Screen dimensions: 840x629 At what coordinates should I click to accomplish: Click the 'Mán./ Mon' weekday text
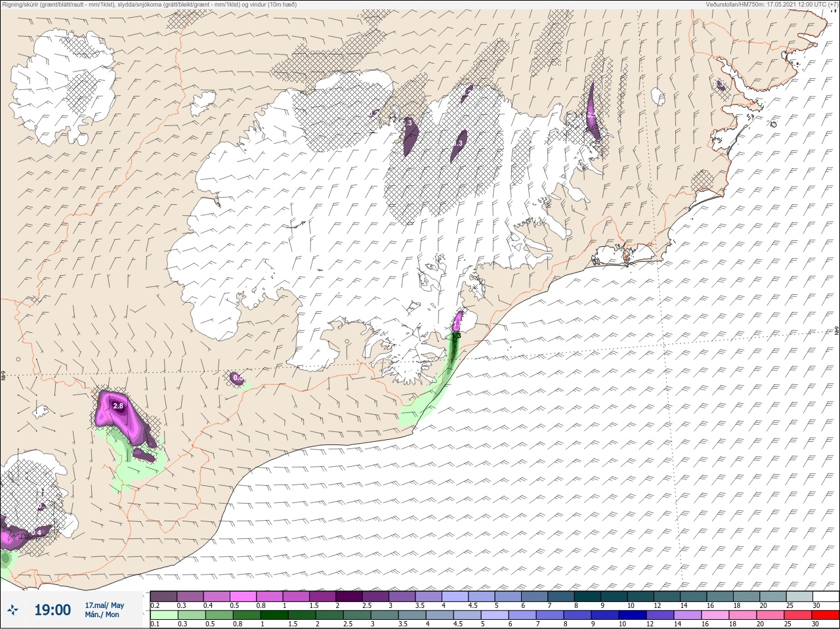102,615
